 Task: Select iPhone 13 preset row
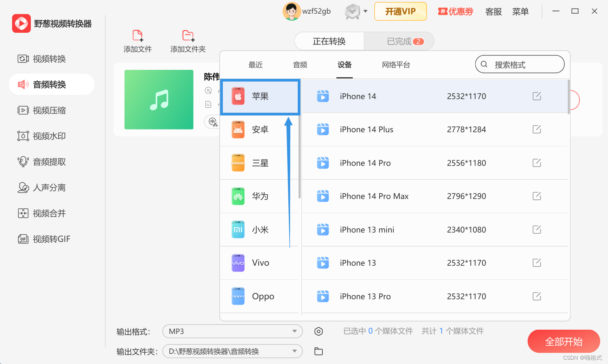[435, 263]
